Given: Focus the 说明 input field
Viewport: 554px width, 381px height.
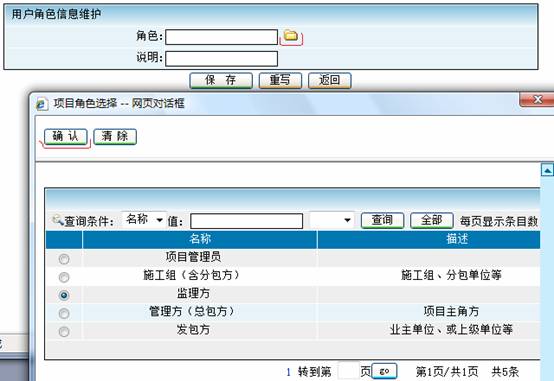Looking at the screenshot, I should click(222, 59).
